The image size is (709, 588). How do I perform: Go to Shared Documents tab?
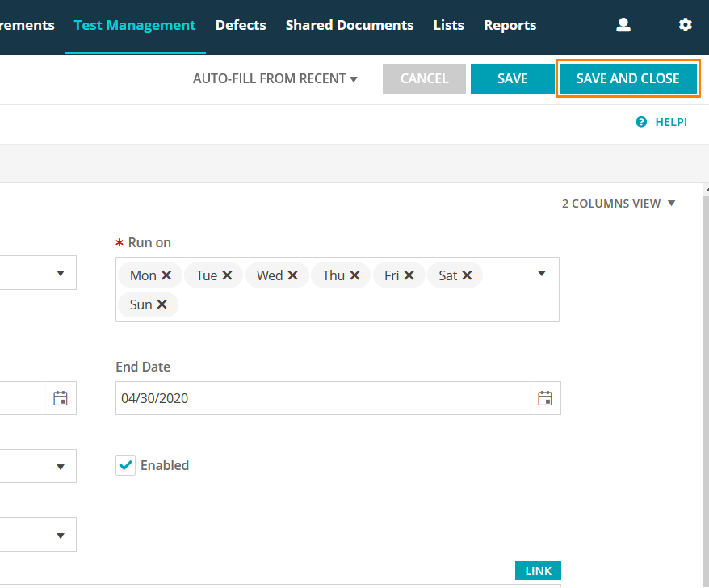[349, 25]
